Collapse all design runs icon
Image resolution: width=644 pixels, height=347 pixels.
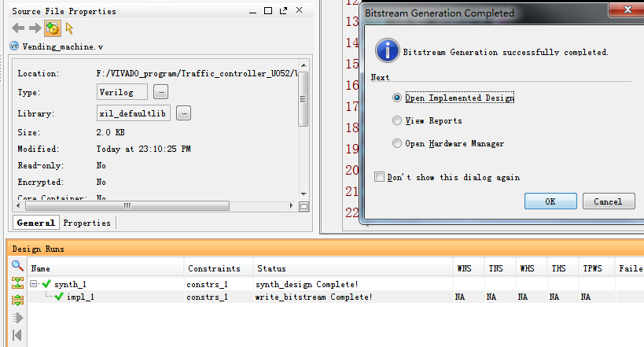pyautogui.click(x=17, y=282)
